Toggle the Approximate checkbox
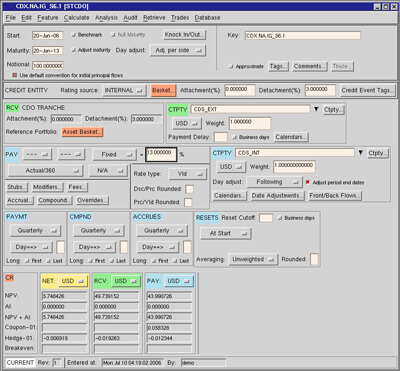 [231, 66]
